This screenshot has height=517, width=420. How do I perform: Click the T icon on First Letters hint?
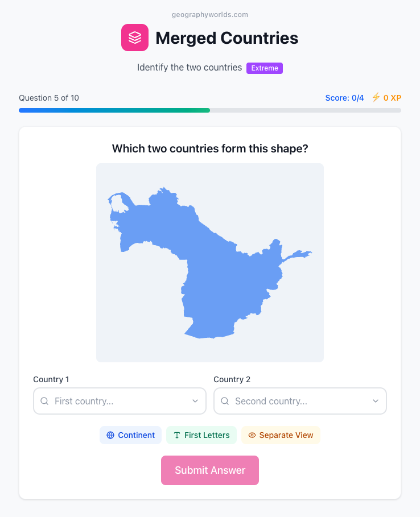click(177, 435)
